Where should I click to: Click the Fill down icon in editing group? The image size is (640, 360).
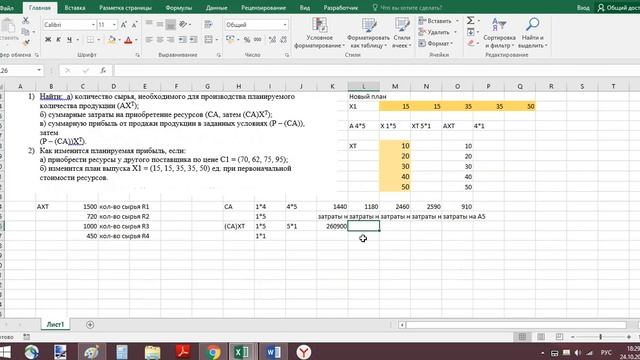tap(471, 32)
